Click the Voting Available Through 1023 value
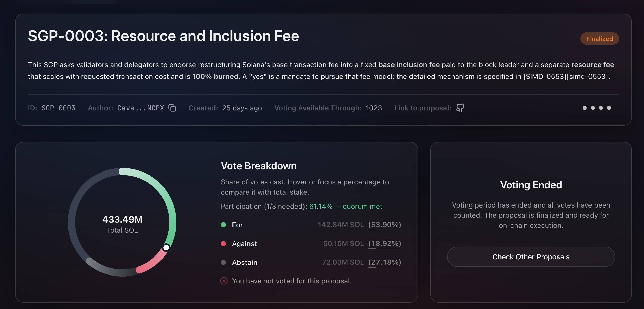 coord(374,108)
